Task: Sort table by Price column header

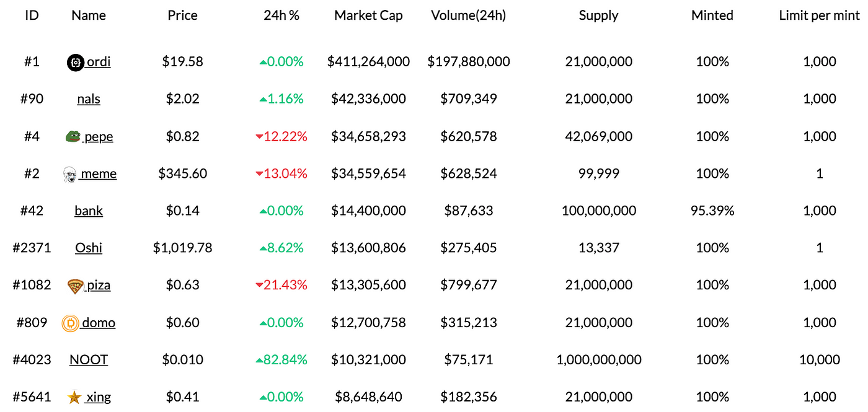Action: point(182,15)
